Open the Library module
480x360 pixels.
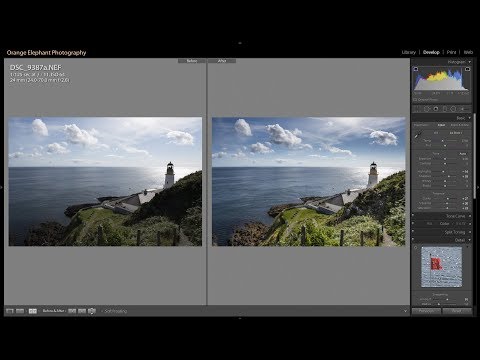point(408,52)
